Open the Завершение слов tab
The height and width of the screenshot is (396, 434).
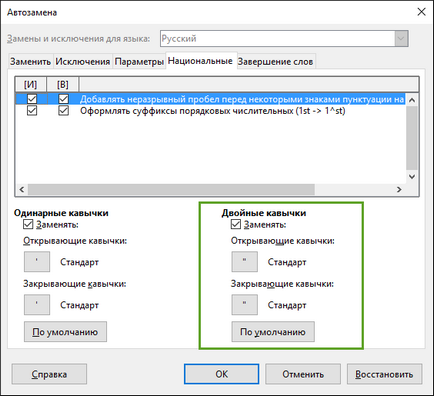click(275, 62)
